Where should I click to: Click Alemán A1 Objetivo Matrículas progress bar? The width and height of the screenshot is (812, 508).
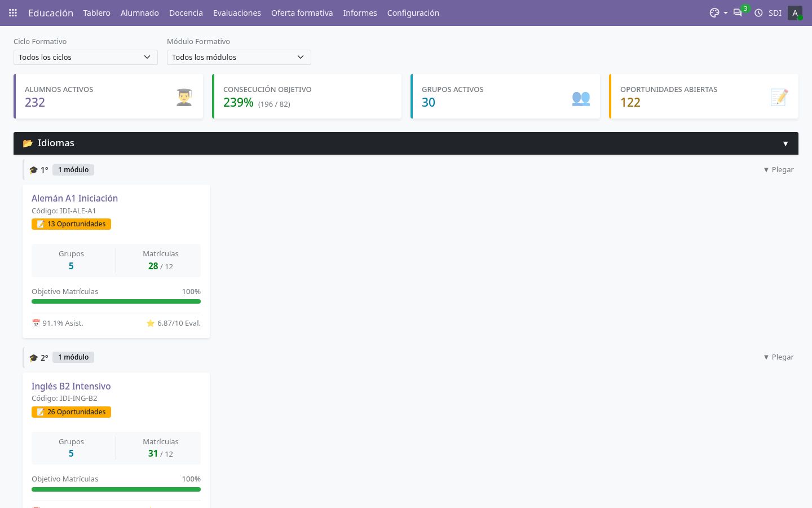coord(116,301)
